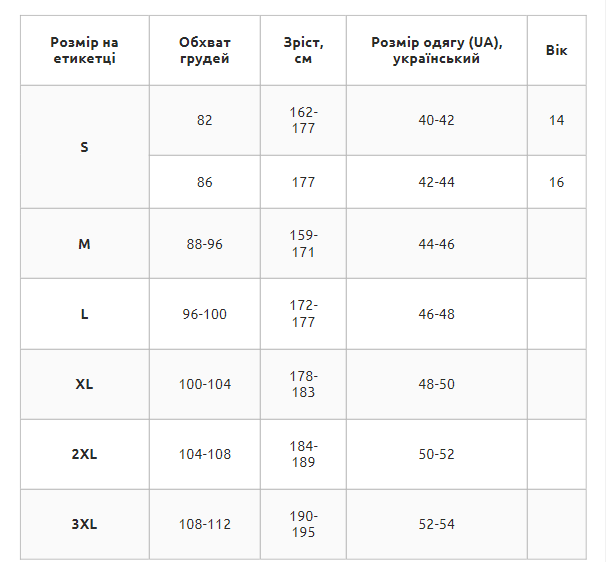Image resolution: width=606 pixels, height=571 pixels.
Task: Select the age value 16 cell
Action: click(557, 182)
